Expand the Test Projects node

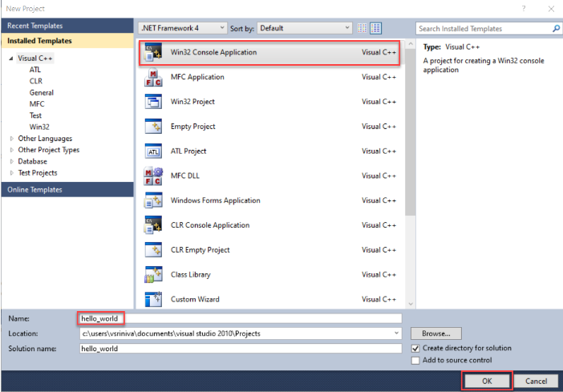[12, 173]
